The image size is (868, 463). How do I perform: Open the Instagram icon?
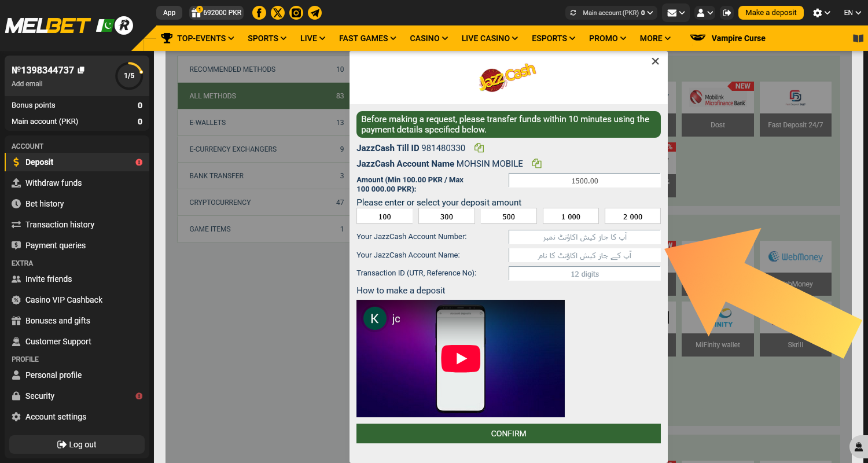click(x=296, y=12)
